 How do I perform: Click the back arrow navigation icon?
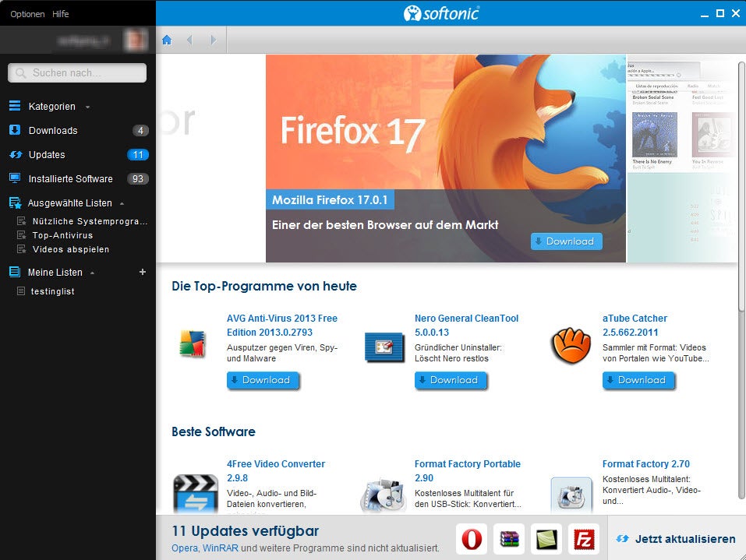point(189,40)
